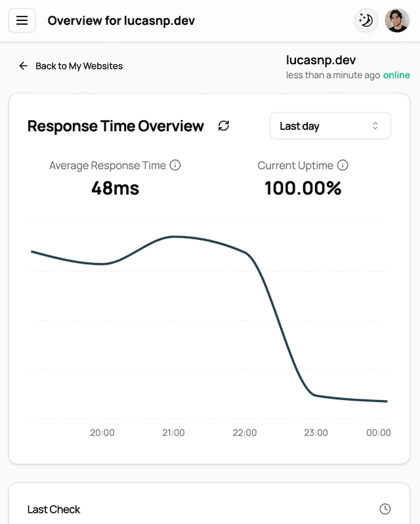Click the chevron on the Last day selector
This screenshot has height=524, width=420.
[375, 126]
